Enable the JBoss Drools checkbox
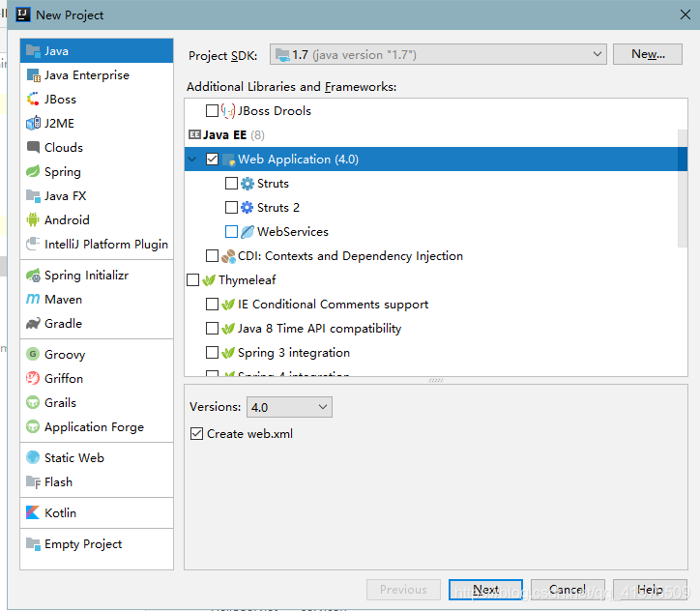Image resolution: width=700 pixels, height=611 pixels. tap(212, 110)
